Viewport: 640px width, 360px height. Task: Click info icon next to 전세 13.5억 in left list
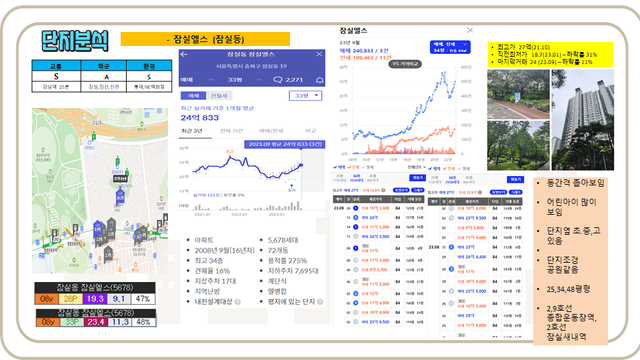click(383, 190)
